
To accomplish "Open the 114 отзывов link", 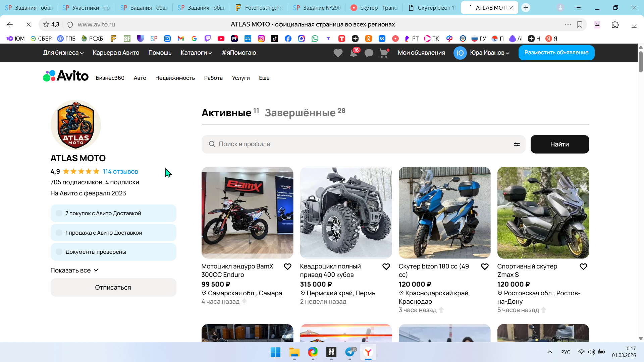I will click(x=120, y=172).
